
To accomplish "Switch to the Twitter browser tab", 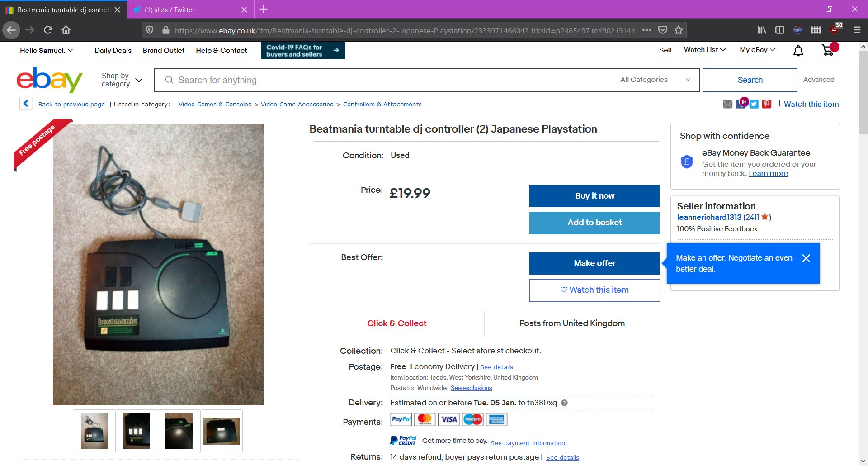I will pos(190,10).
